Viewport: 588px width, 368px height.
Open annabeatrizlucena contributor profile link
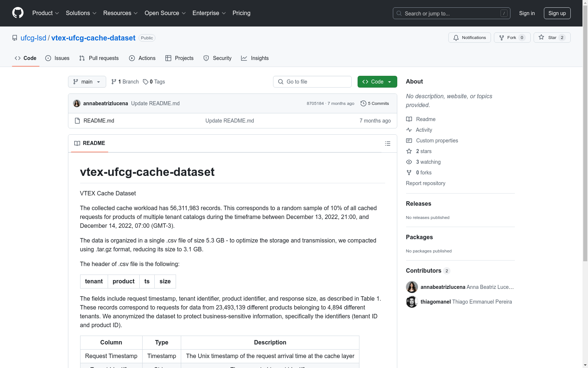pyautogui.click(x=443, y=287)
